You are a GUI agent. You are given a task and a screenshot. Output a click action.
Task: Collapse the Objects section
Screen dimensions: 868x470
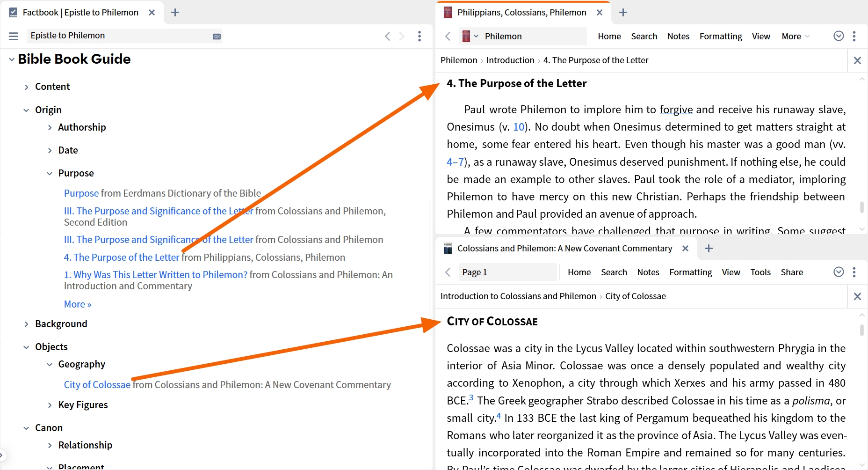[x=26, y=347]
